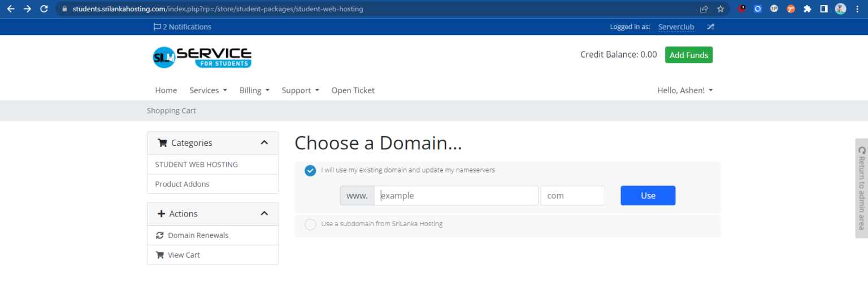Bookmark page with star icon
The height and width of the screenshot is (298, 868).
pyautogui.click(x=721, y=9)
